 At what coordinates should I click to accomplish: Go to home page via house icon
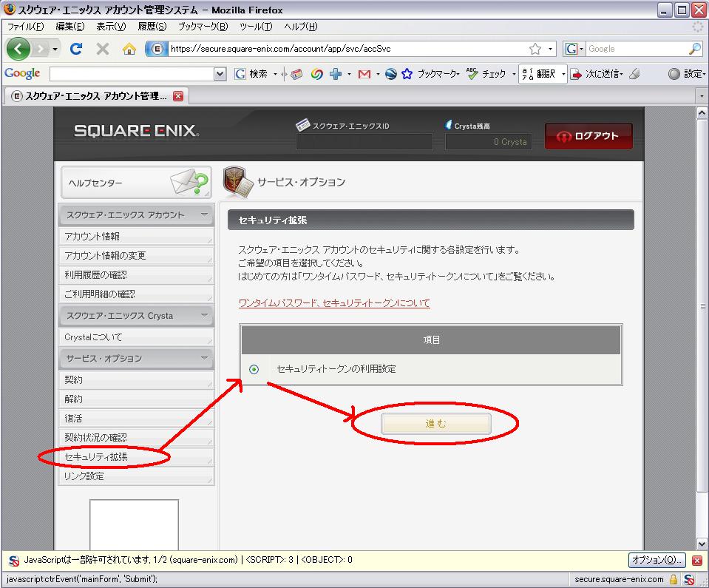129,48
